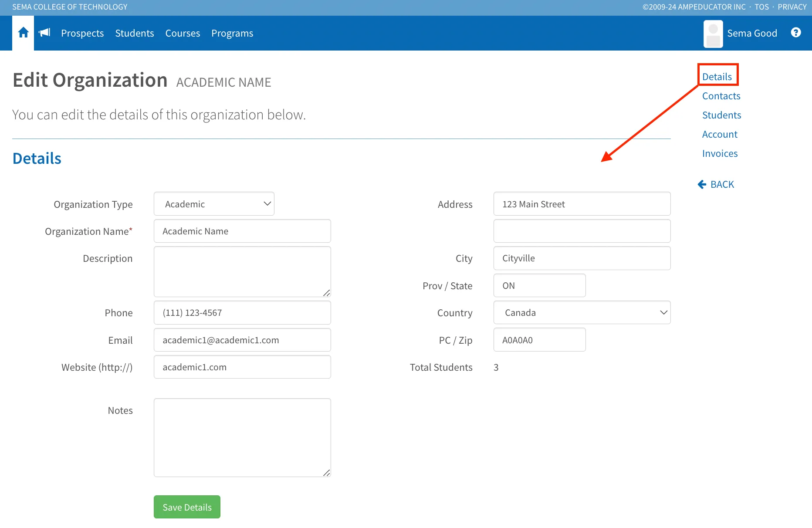This screenshot has height=528, width=812.
Task: Focus the empty second Address line field
Action: (x=582, y=231)
